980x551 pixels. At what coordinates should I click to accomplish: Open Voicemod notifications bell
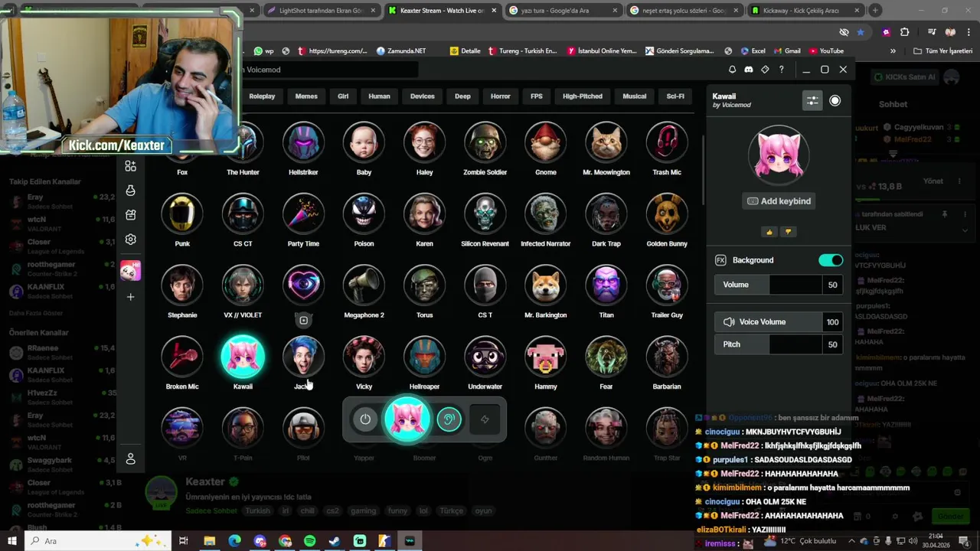pos(732,70)
